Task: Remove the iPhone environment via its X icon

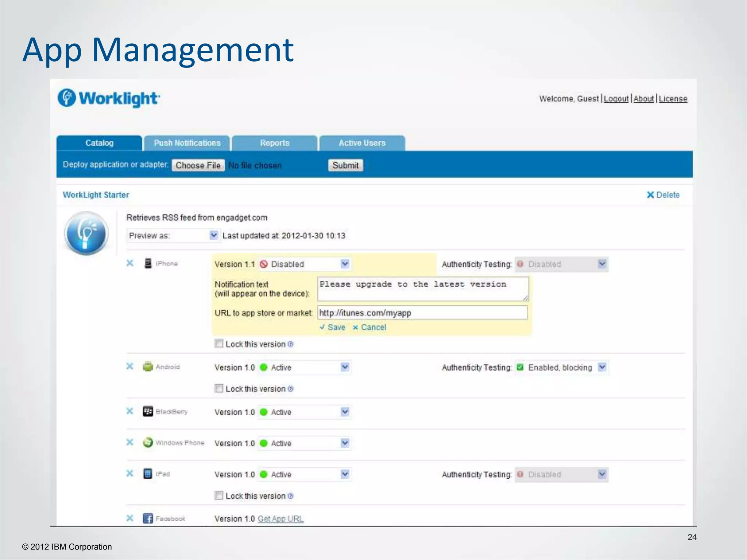Action: 130,263
